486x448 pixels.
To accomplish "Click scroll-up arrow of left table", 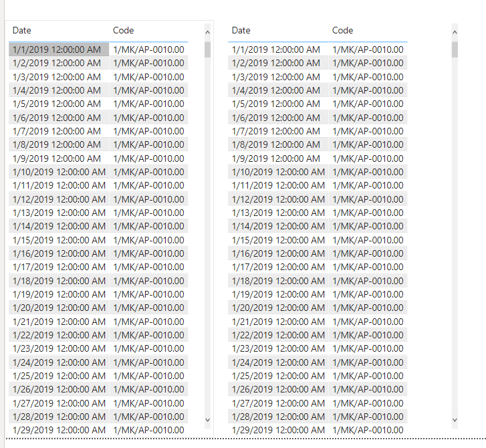I will (208, 32).
